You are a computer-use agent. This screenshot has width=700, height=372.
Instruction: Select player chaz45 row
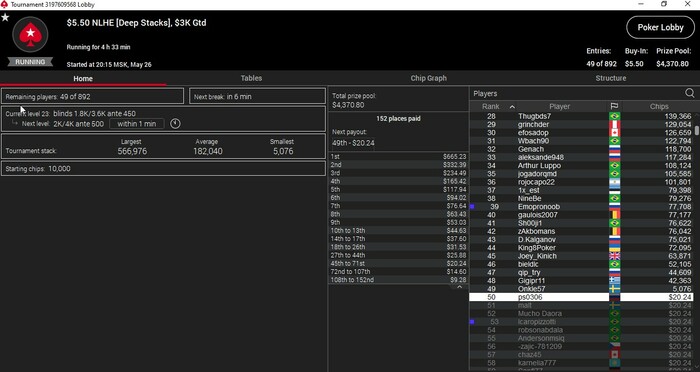[581, 355]
